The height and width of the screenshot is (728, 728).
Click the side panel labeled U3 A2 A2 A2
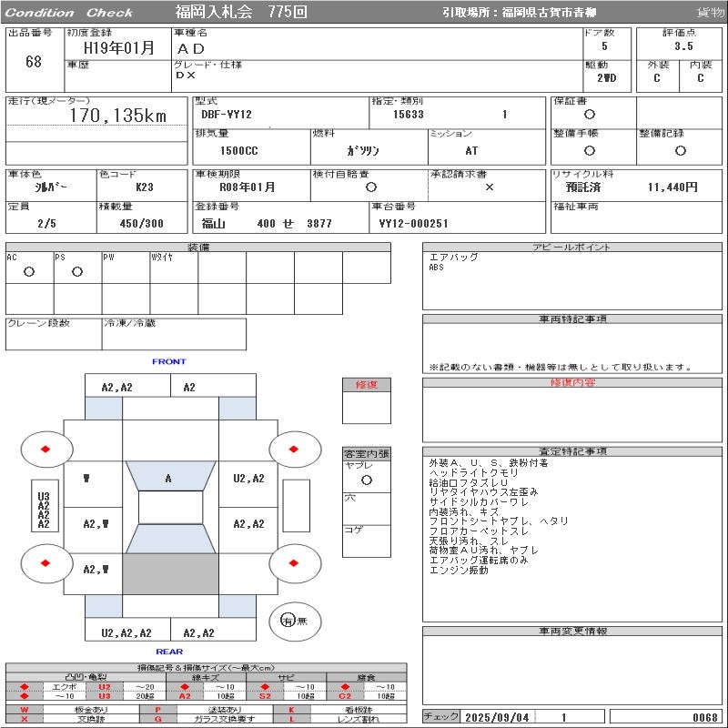pyautogui.click(x=43, y=511)
